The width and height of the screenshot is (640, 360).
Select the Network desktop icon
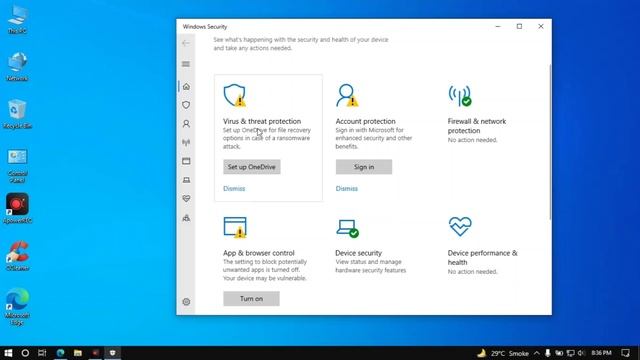click(x=17, y=67)
